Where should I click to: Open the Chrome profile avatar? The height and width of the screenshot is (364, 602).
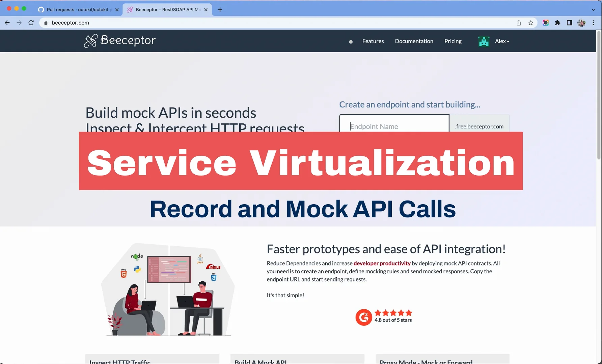pyautogui.click(x=581, y=23)
